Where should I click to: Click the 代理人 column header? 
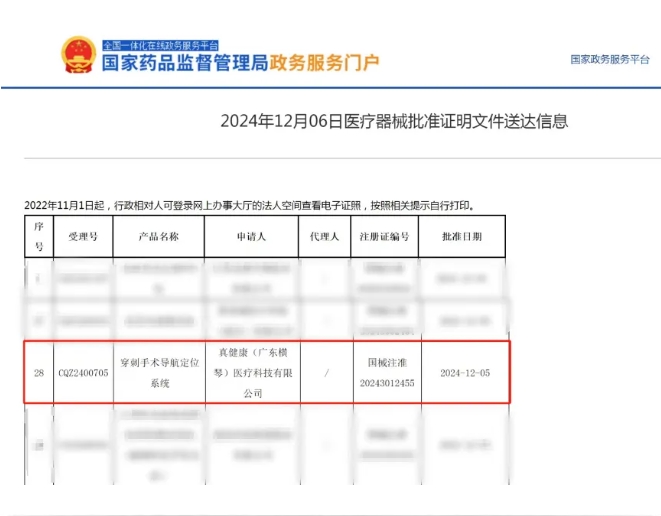tap(324, 236)
